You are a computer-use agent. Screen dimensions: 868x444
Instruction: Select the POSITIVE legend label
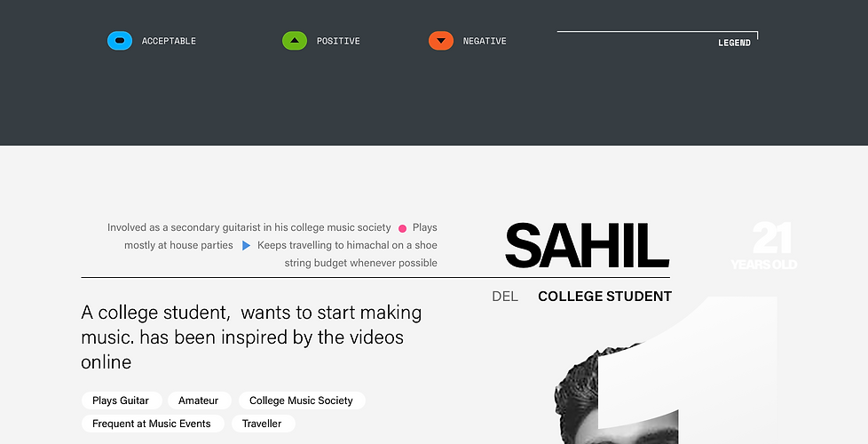[338, 41]
